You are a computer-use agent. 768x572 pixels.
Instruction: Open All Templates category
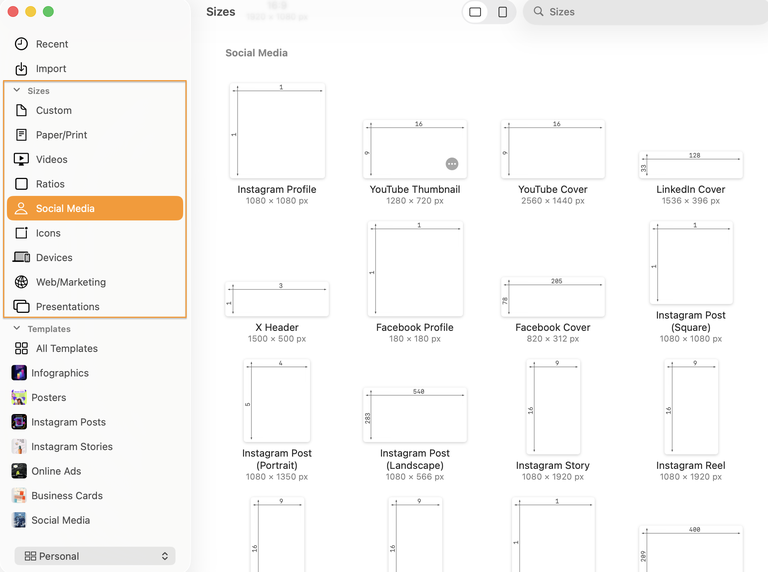tap(66, 349)
